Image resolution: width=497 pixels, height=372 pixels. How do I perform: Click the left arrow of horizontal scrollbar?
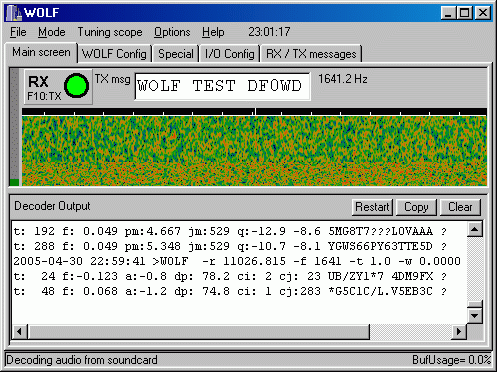[x=20, y=332]
